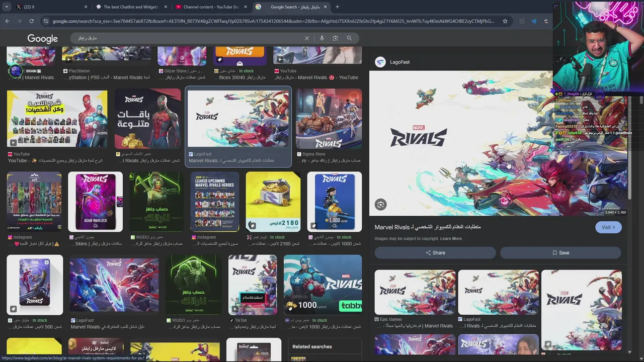The width and height of the screenshot is (644, 362).
Task: Click the Sigma Store source label
Action: (313, 154)
